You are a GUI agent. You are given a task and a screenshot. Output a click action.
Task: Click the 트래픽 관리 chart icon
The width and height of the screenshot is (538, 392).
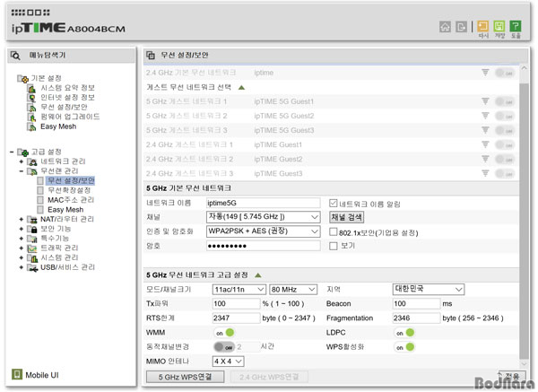[x=32, y=248]
